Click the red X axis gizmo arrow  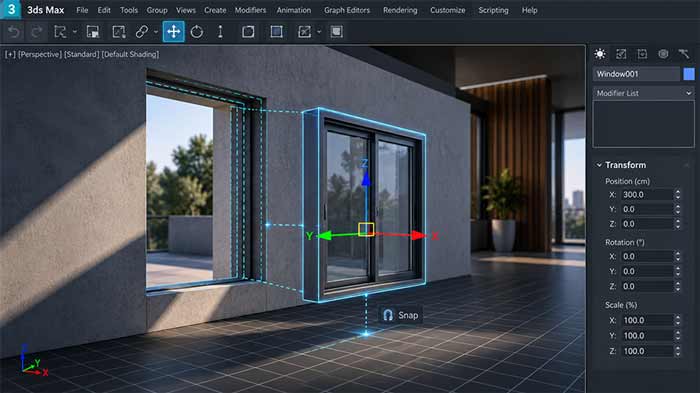click(x=419, y=235)
